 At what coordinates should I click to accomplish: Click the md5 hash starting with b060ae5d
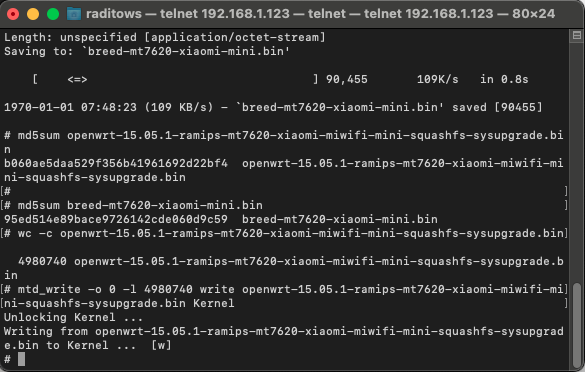[116, 163]
